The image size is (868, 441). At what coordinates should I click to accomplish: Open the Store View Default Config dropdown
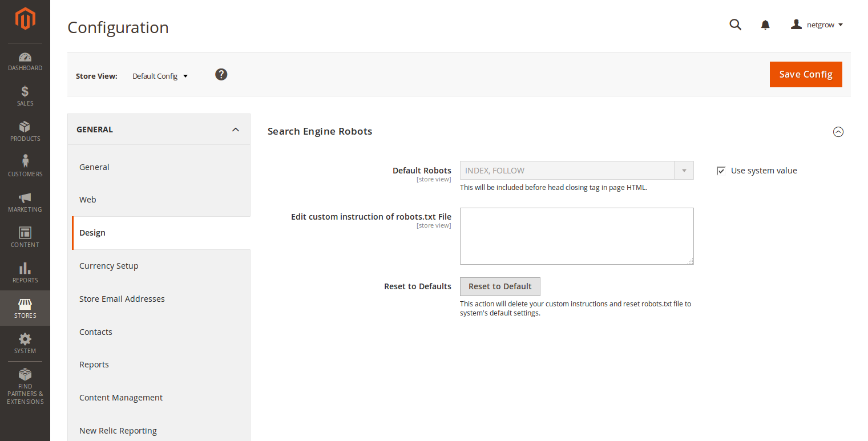click(x=160, y=76)
